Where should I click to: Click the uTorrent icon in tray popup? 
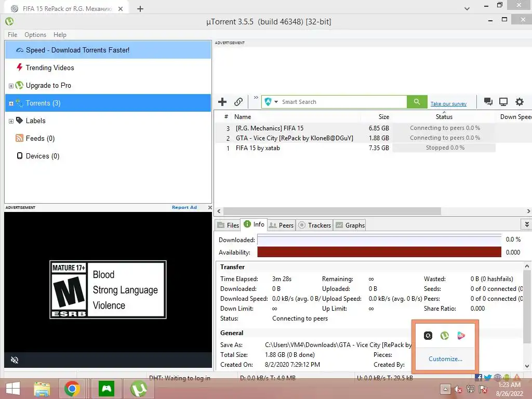pos(445,336)
